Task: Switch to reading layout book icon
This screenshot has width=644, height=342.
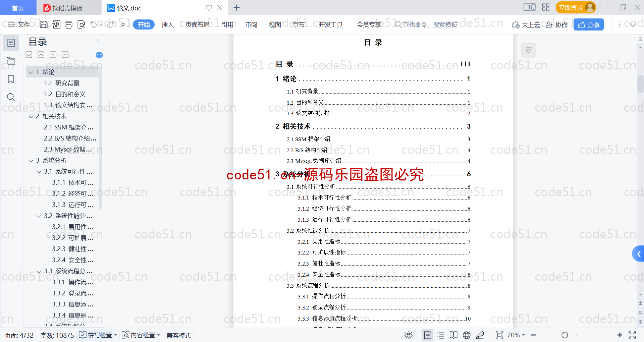Action: [x=453, y=335]
